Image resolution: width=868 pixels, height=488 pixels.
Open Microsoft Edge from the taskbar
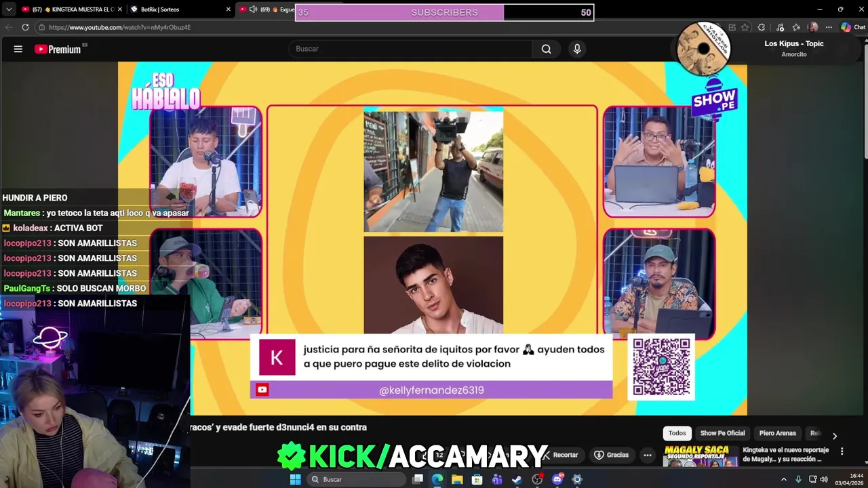437,479
